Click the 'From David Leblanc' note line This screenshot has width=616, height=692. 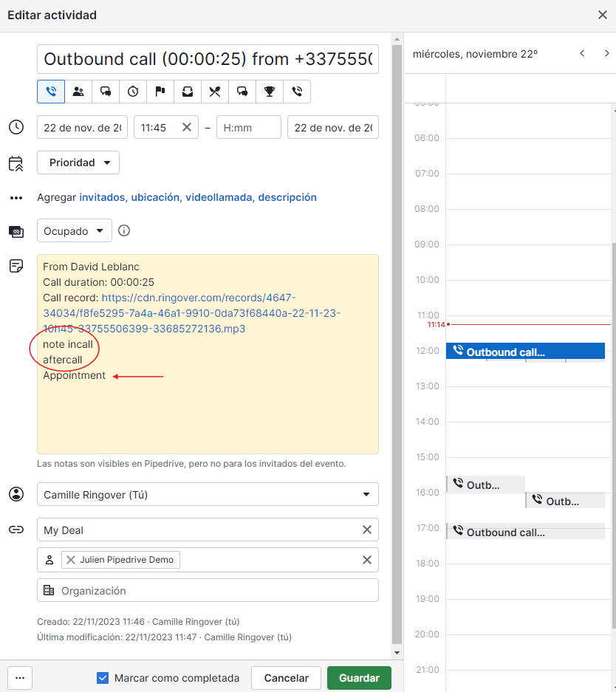point(91,267)
